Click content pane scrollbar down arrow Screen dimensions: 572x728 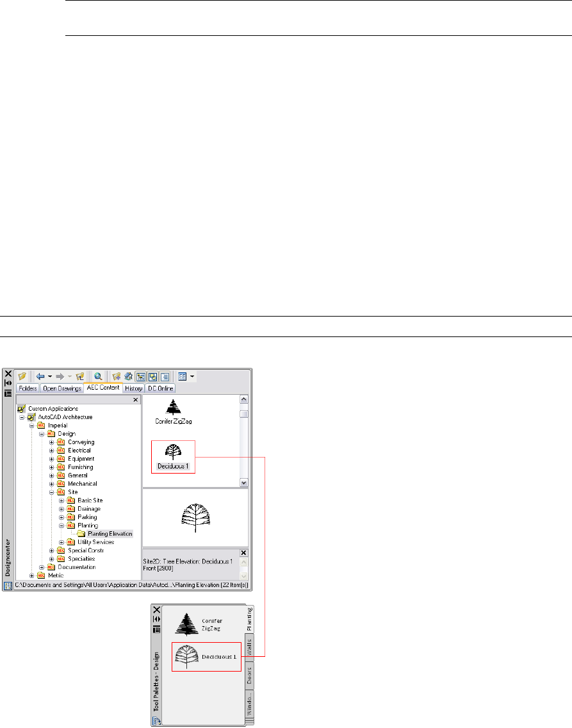coord(244,483)
